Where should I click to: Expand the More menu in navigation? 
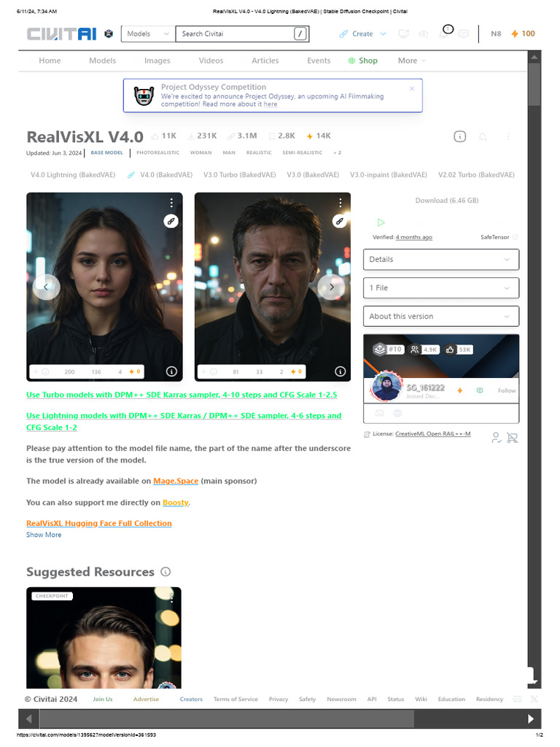click(412, 61)
